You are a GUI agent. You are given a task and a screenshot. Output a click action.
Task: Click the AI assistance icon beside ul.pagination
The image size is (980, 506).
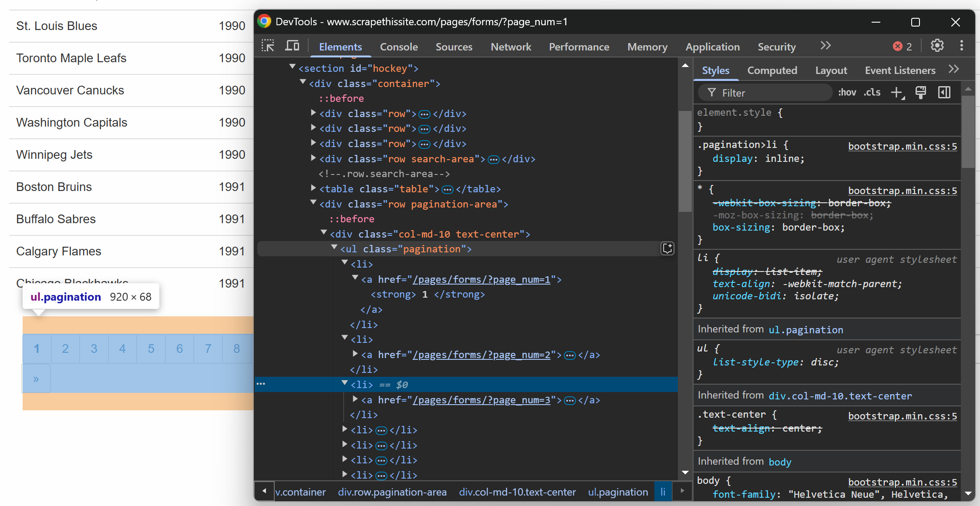[667, 248]
